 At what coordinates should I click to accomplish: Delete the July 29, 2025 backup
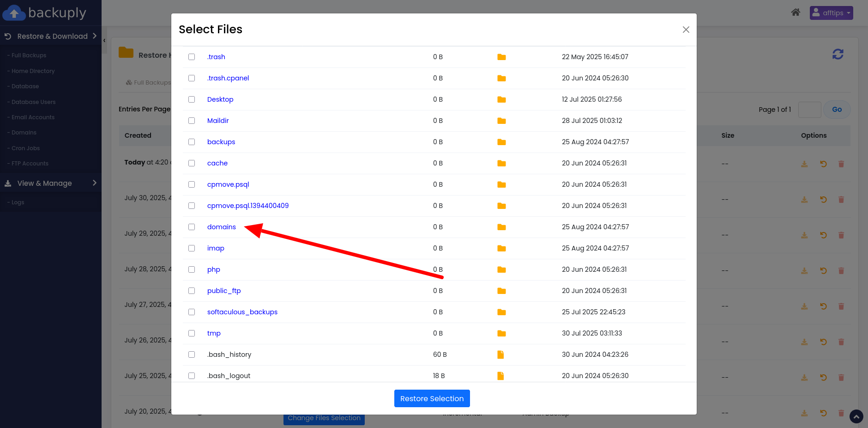click(841, 235)
